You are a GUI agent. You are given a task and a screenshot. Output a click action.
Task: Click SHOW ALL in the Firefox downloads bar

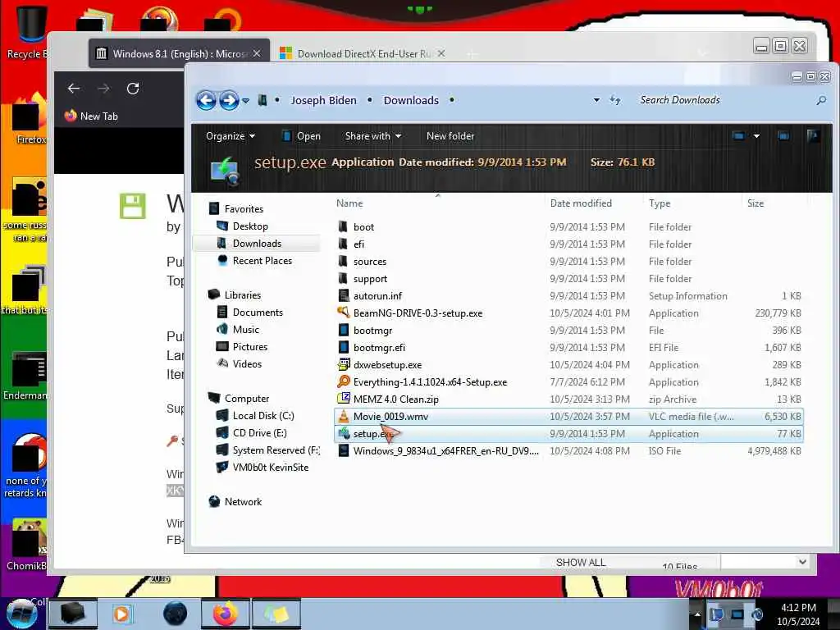[x=581, y=563]
